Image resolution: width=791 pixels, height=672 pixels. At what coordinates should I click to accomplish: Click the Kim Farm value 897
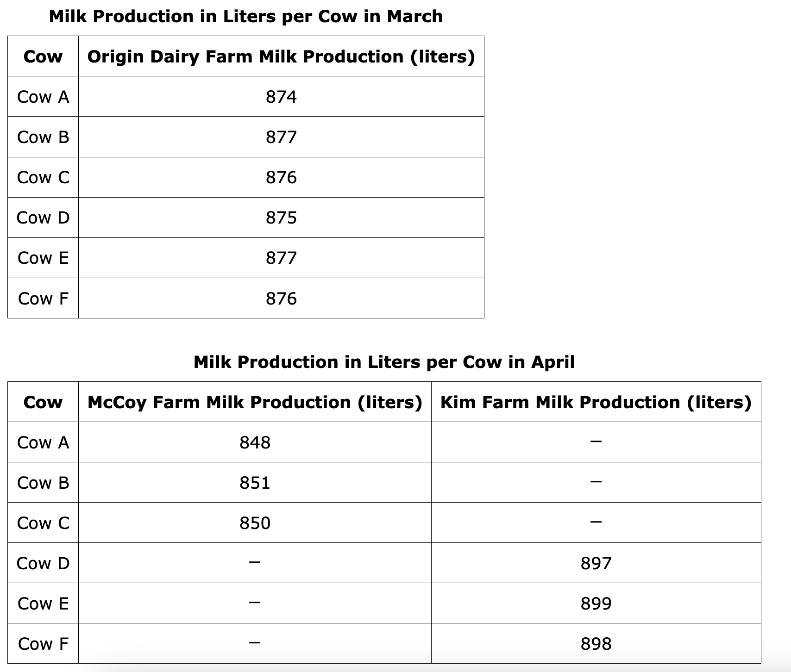pyautogui.click(x=596, y=564)
